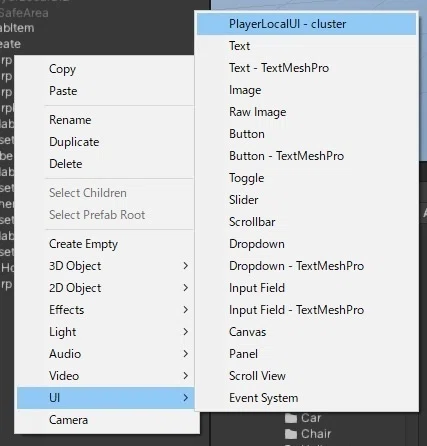Open the Chair folder icon
This screenshot has width=427, height=446.
tap(291, 434)
